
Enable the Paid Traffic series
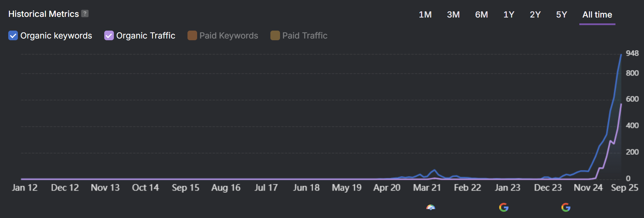[x=275, y=36]
